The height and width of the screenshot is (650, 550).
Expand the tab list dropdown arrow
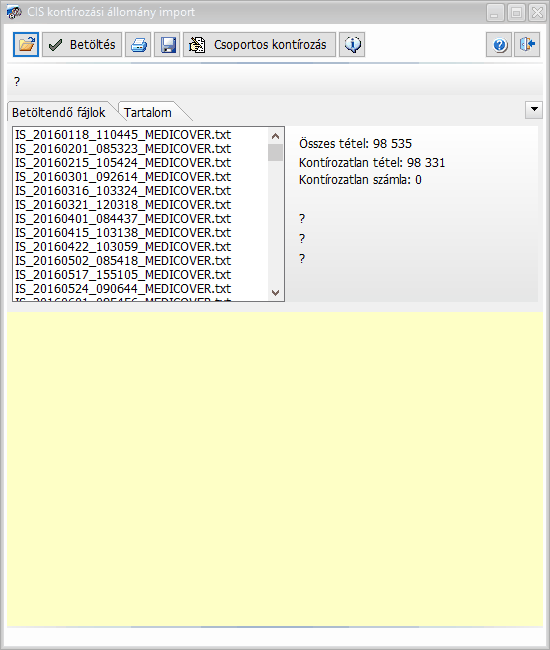(x=534, y=110)
